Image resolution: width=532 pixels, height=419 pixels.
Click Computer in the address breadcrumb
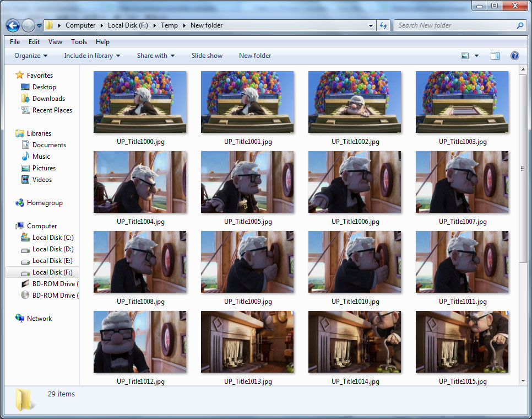pos(80,25)
